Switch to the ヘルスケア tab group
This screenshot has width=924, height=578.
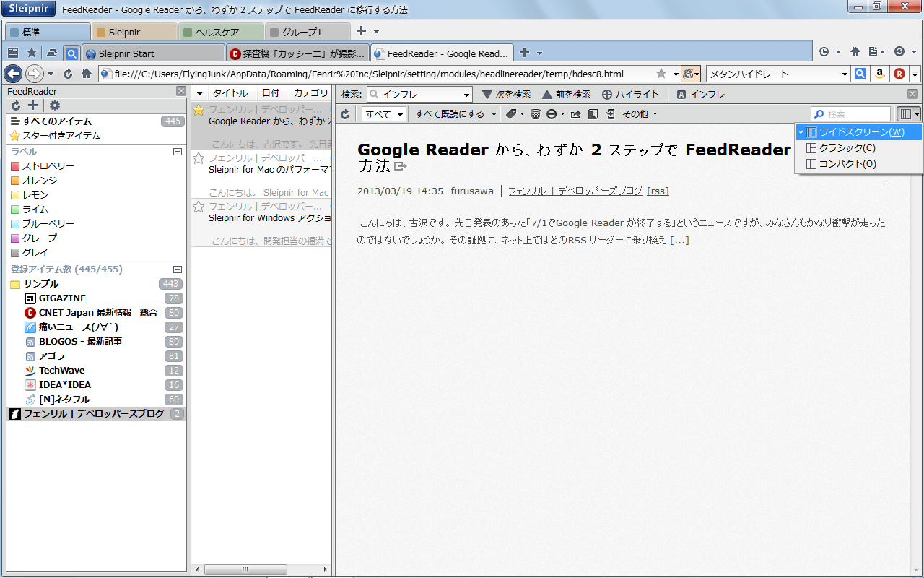pyautogui.click(x=221, y=32)
